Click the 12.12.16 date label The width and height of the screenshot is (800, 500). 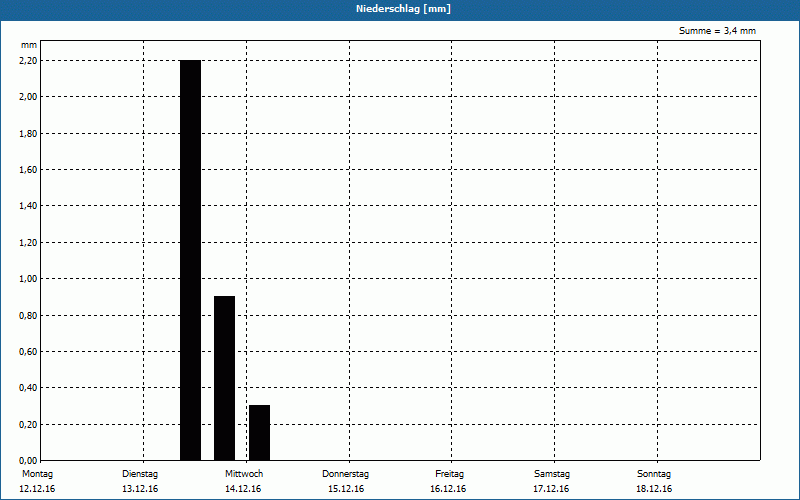[x=37, y=489]
